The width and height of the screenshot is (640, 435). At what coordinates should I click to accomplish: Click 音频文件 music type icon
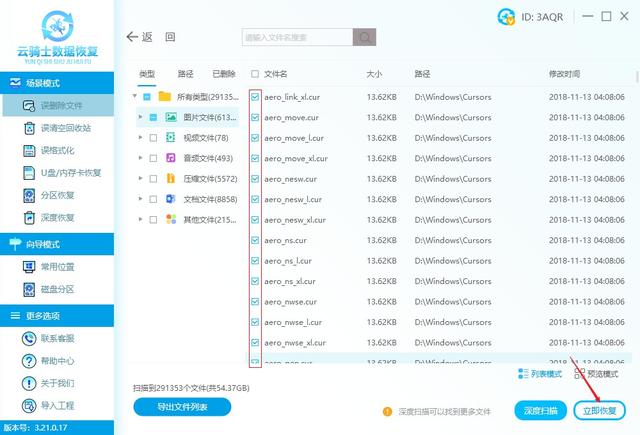click(171, 158)
